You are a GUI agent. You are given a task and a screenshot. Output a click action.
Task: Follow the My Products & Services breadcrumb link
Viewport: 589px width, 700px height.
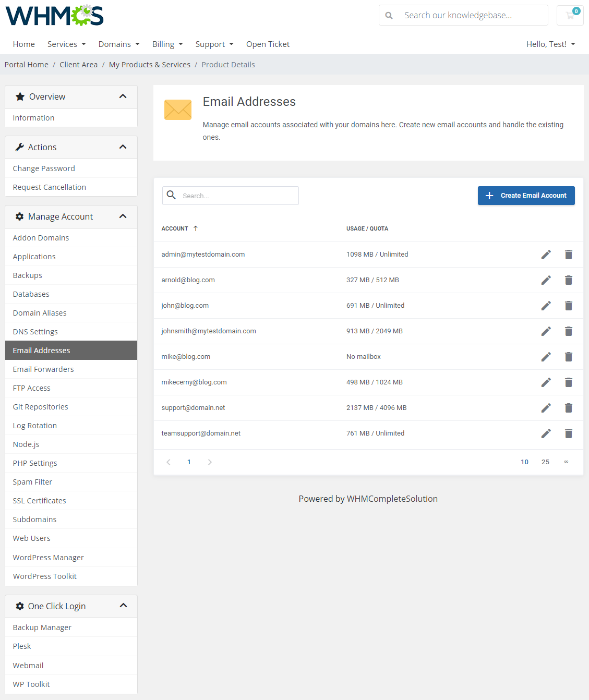149,64
